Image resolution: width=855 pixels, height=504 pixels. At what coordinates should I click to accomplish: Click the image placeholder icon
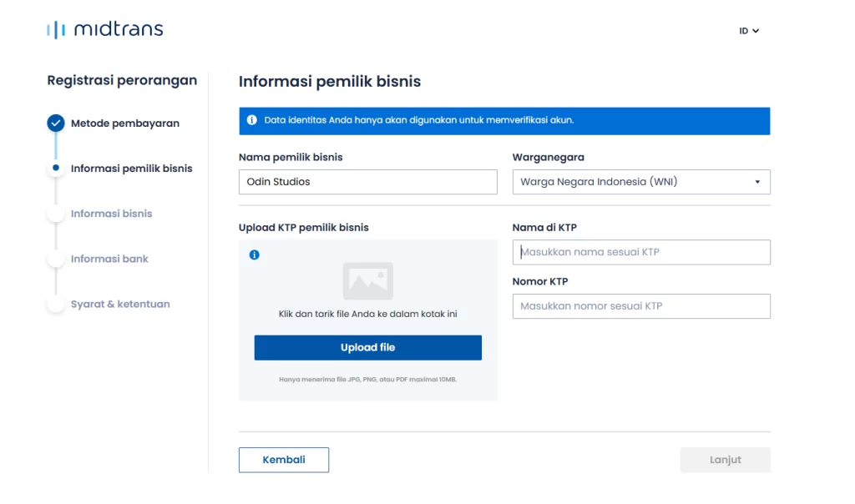tap(367, 281)
